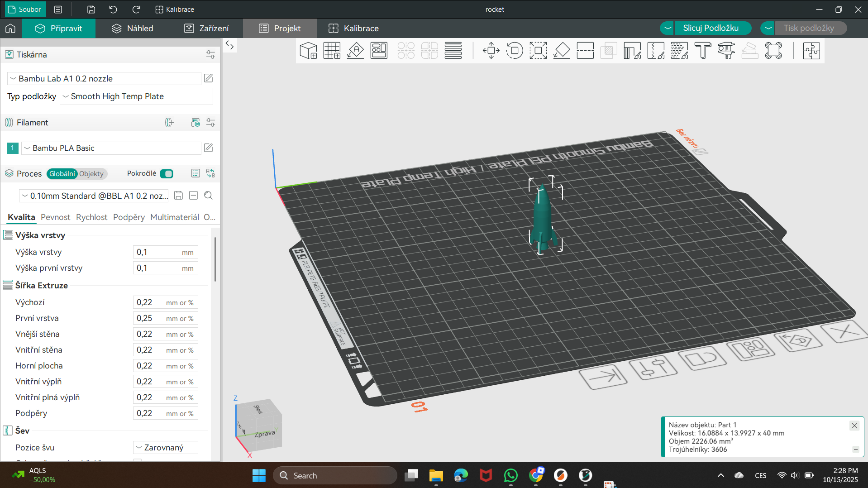Image resolution: width=868 pixels, height=488 pixels.
Task: Open the Support painting tool
Action: click(x=632, y=50)
